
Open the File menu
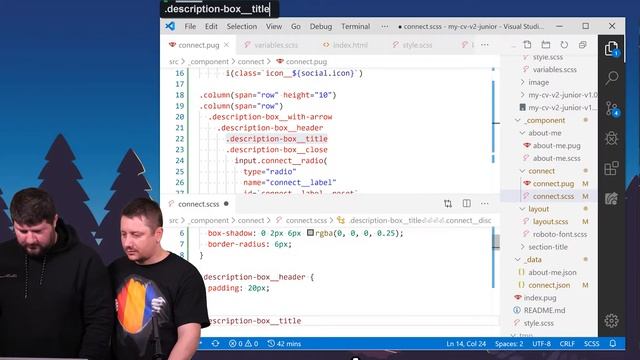190,27
